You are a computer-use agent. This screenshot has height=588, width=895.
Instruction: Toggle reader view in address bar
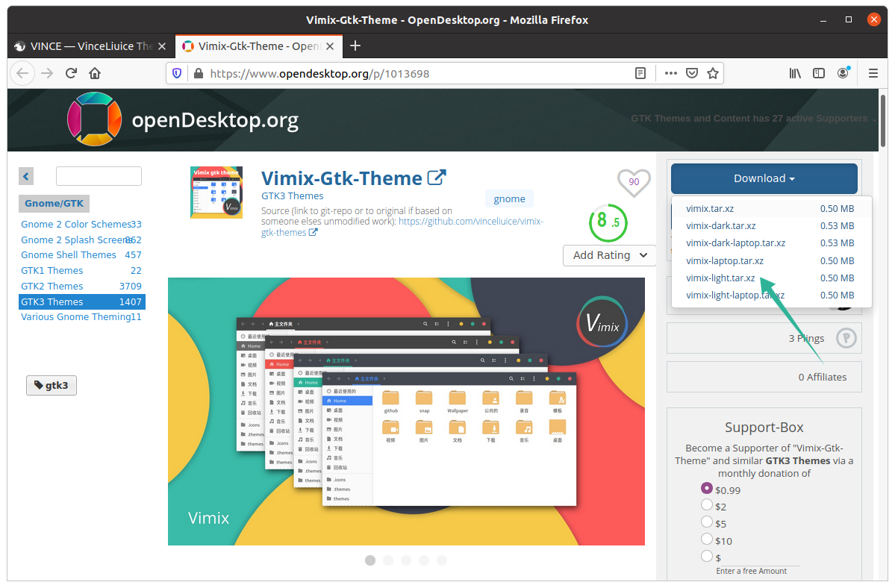coord(640,74)
